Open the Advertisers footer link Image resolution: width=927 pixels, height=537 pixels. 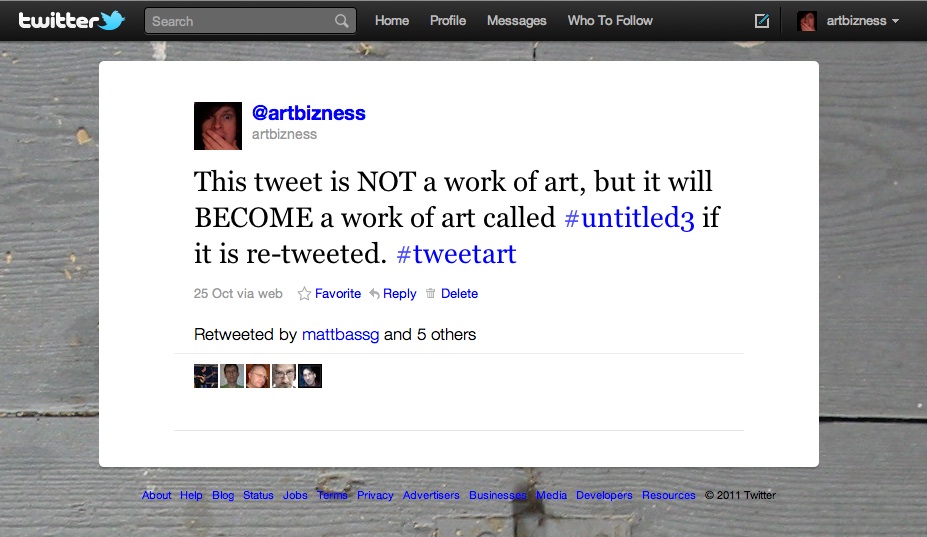[431, 496]
